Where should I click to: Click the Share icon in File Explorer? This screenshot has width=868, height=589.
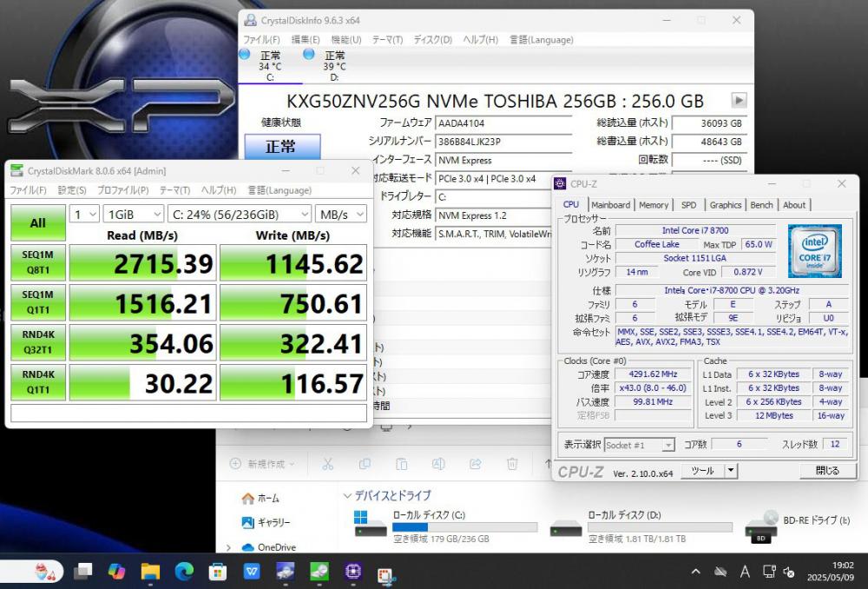(x=475, y=464)
